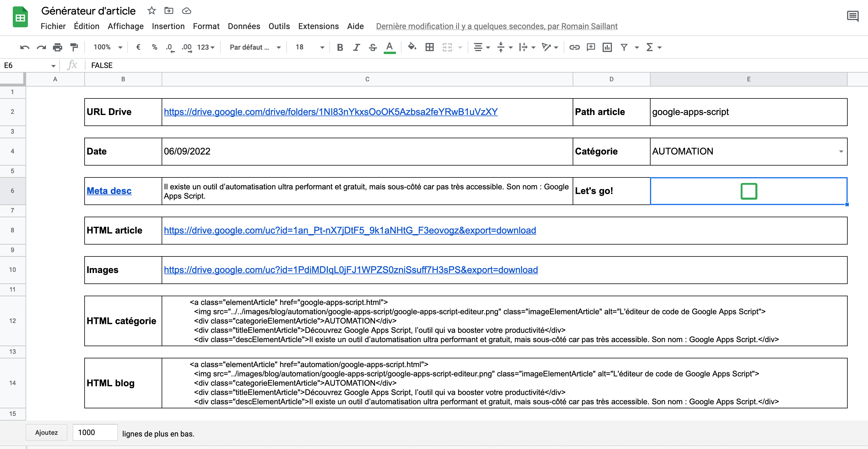Screen dimensions: 868x449
Task: Increase decimal places button
Action: coord(187,47)
